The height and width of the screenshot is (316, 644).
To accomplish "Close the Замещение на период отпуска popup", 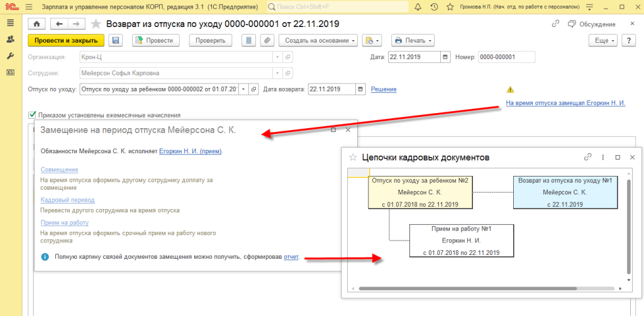I will [x=348, y=129].
